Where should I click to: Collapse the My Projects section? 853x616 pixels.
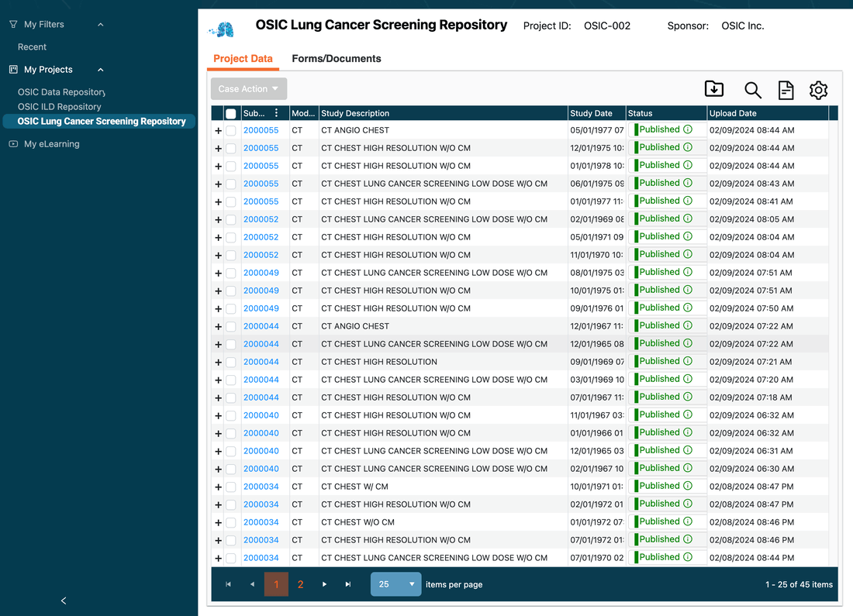pyautogui.click(x=101, y=70)
